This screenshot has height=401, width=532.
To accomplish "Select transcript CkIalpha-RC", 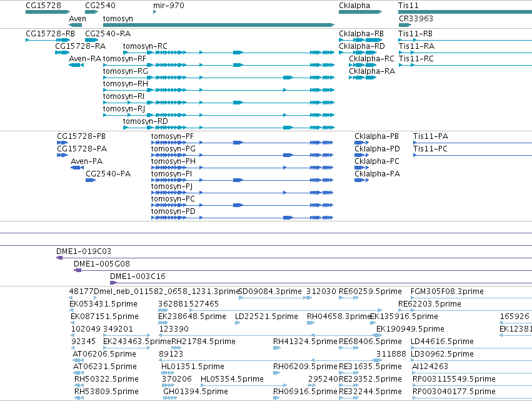I will (363, 65).
